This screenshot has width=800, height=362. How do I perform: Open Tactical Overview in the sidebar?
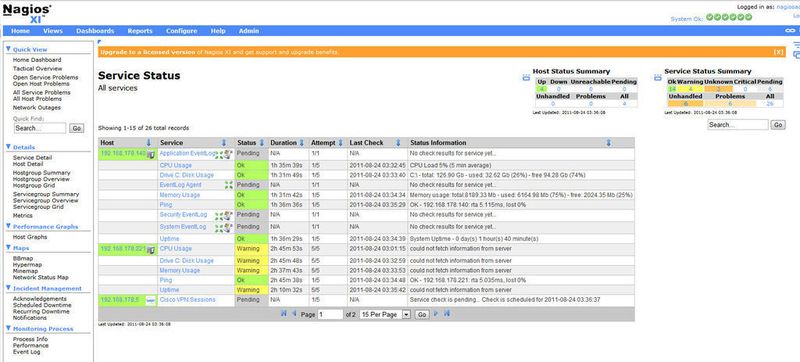click(x=38, y=68)
